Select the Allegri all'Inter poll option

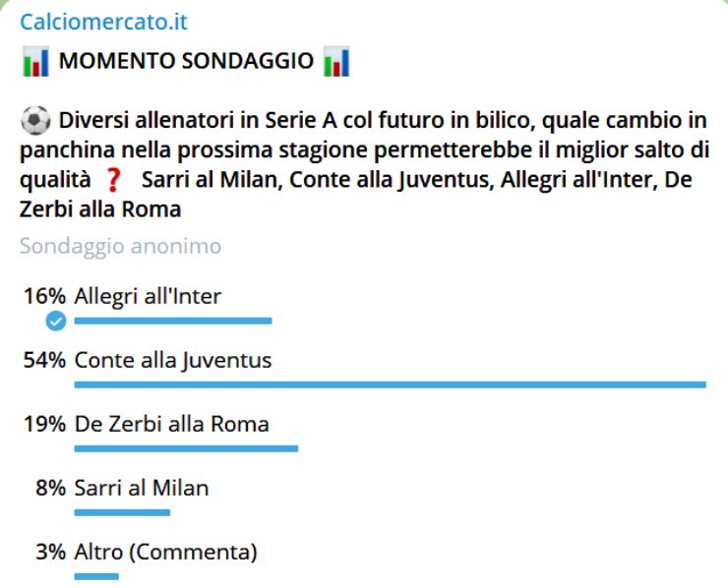[x=148, y=297]
